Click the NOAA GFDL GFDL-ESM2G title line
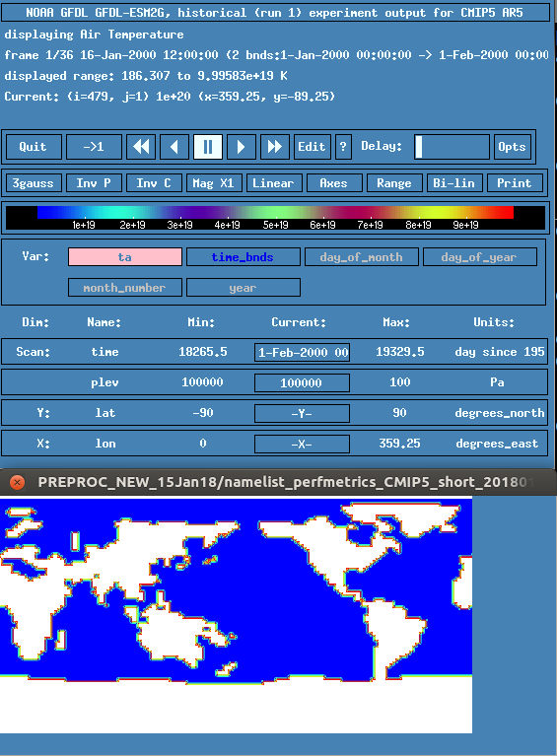Viewport: 557px width, 756px height. (x=275, y=13)
